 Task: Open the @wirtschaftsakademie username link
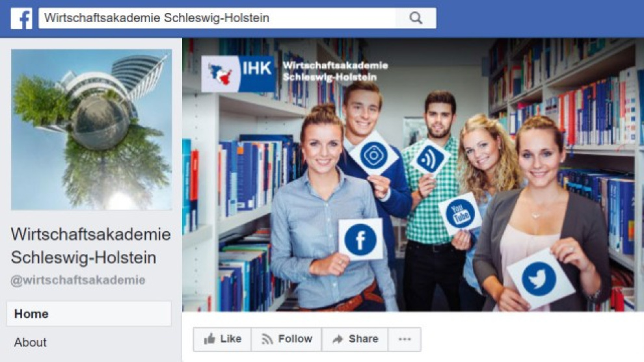(78, 280)
